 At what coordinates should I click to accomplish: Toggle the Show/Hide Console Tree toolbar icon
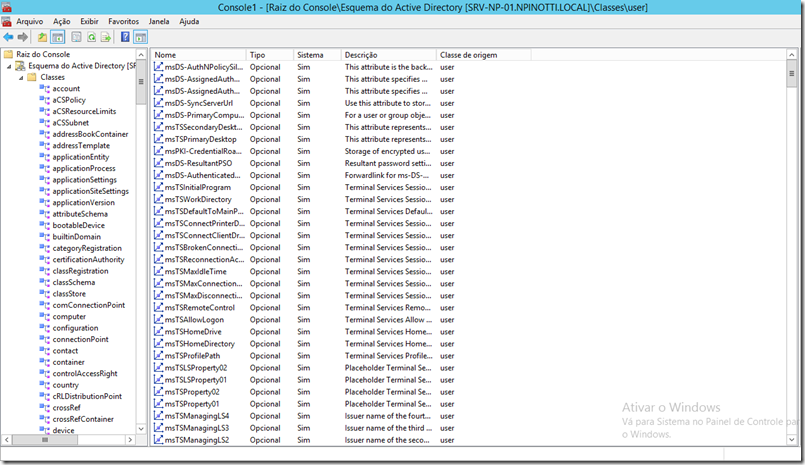[x=58, y=37]
